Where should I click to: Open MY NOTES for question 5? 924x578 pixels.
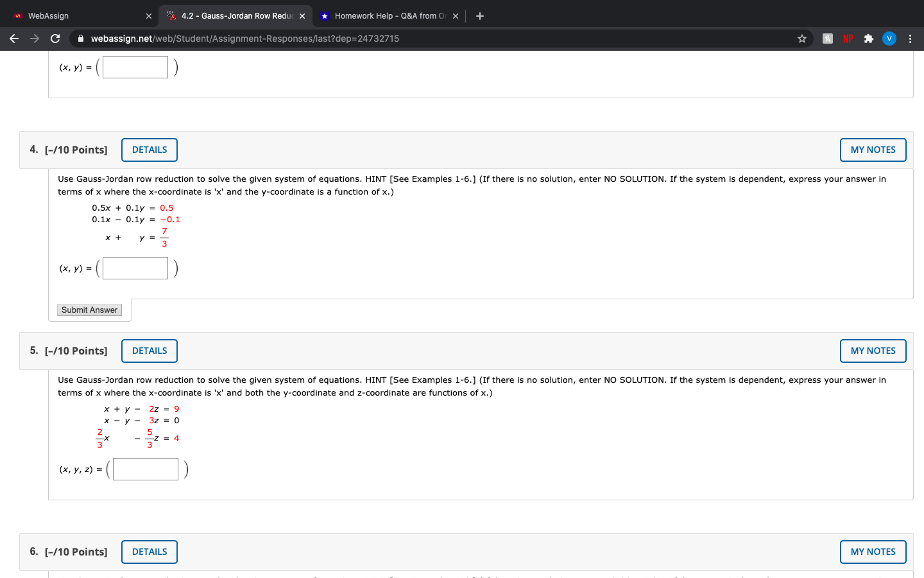click(873, 351)
